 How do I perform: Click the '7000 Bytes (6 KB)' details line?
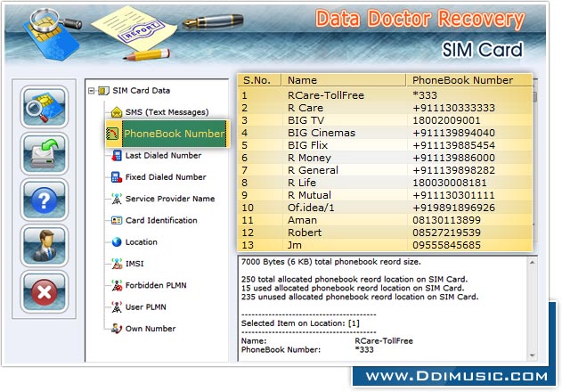[330, 262]
